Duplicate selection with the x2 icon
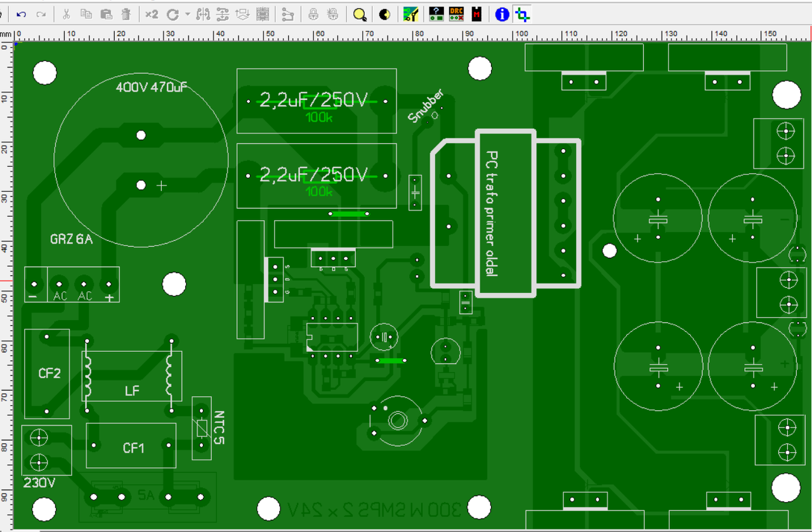This screenshot has width=812, height=532. point(152,14)
